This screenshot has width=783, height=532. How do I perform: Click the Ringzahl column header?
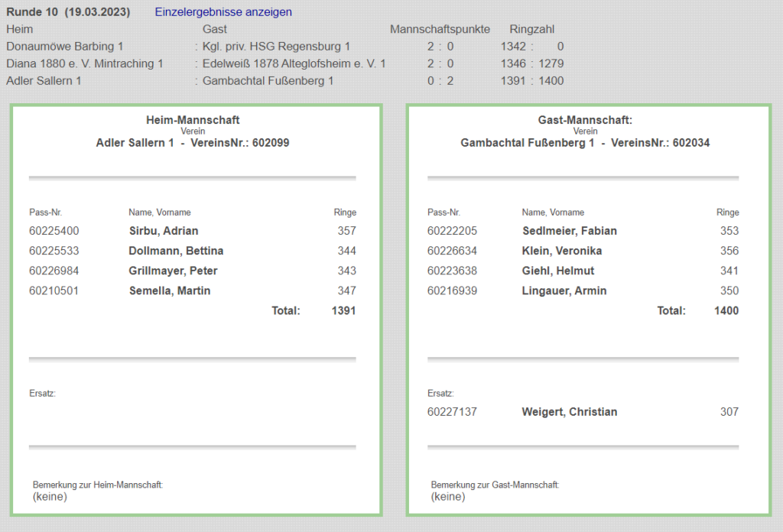(532, 29)
